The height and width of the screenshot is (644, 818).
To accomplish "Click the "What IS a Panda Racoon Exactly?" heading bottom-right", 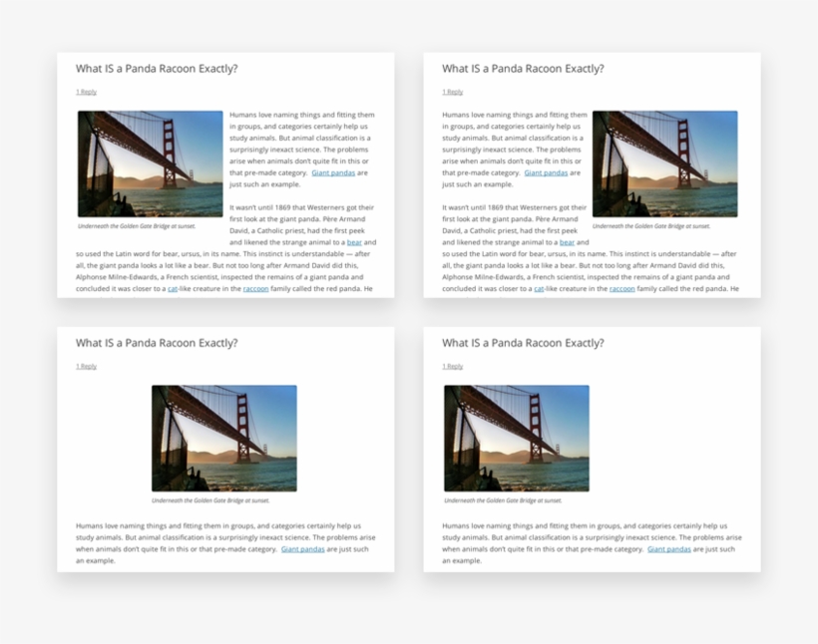I will click(x=523, y=343).
